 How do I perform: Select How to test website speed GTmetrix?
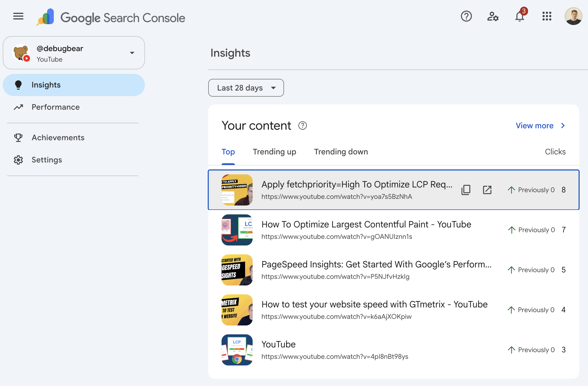pyautogui.click(x=375, y=304)
